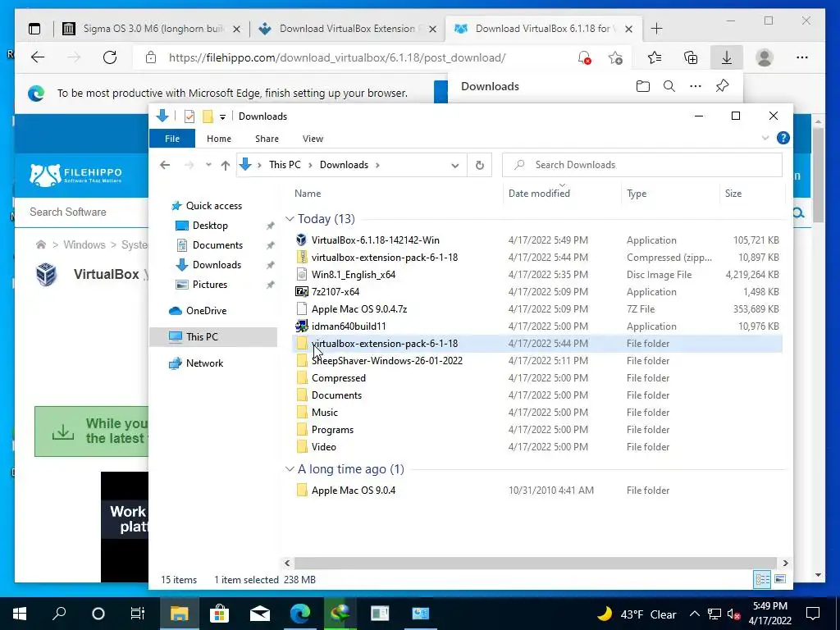
Task: Open Edge tab actions menu icon
Action: tap(34, 29)
